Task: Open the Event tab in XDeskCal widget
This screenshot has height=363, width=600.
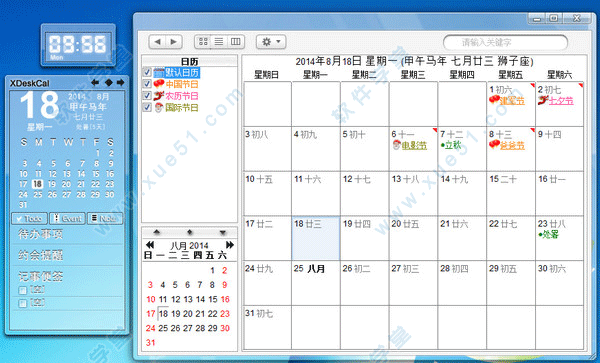Action: tap(67, 218)
